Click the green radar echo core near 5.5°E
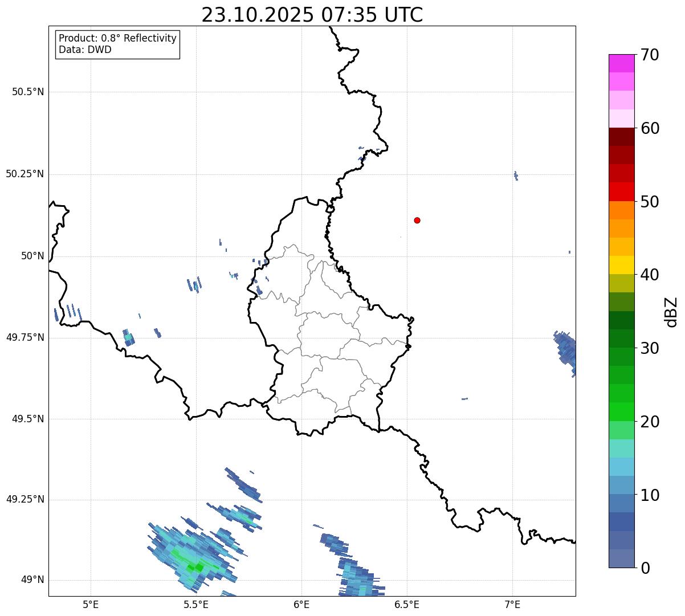685x616 pixels. tap(195, 566)
